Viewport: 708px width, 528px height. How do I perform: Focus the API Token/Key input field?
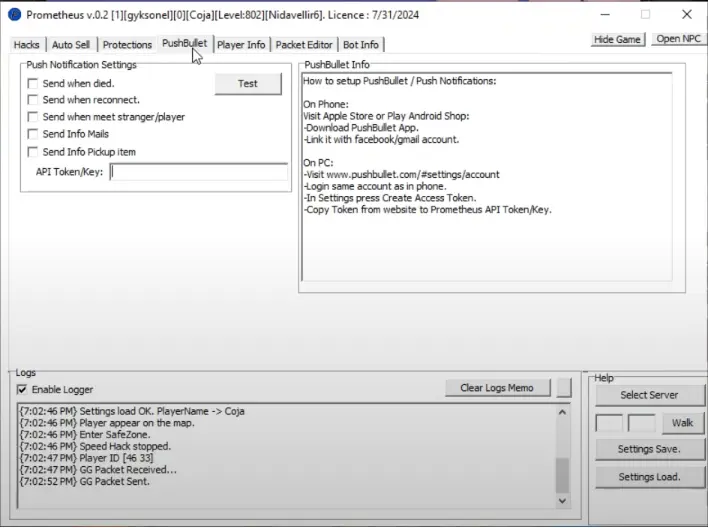(x=199, y=172)
